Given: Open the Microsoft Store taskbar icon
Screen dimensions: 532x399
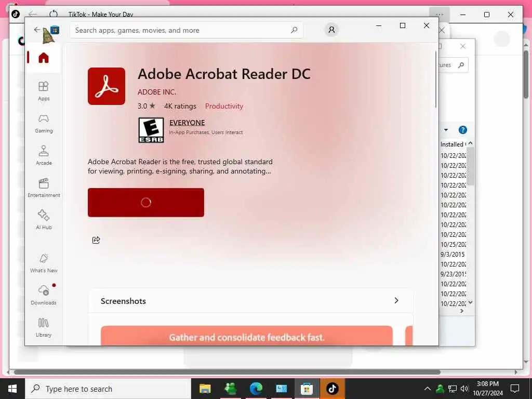Looking at the screenshot, I should 307,389.
